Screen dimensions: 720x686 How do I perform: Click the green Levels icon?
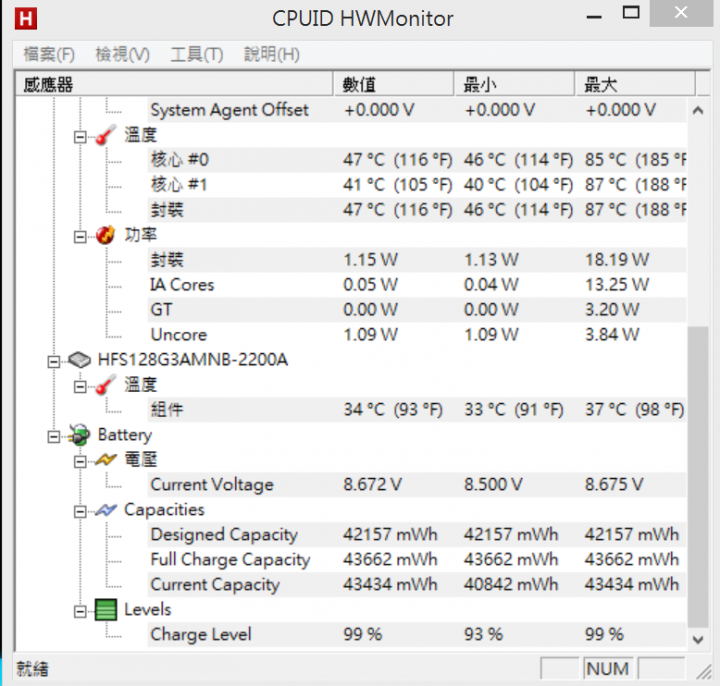106,610
